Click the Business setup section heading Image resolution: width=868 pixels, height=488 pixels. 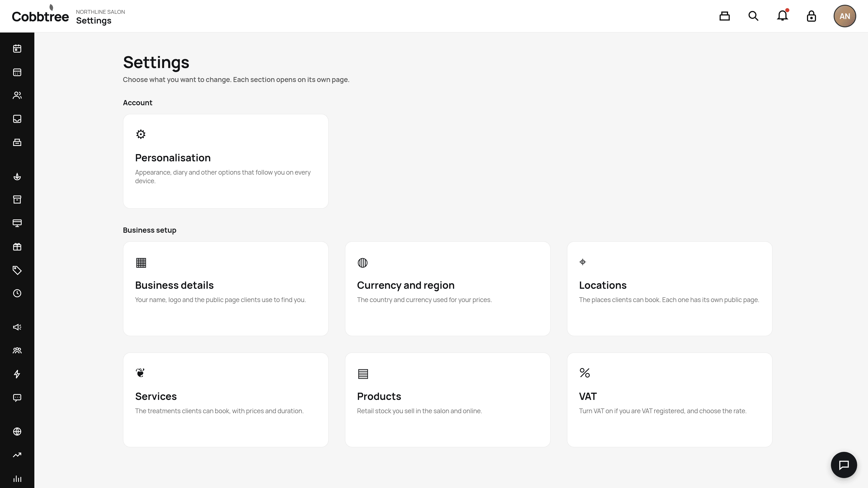150,230
